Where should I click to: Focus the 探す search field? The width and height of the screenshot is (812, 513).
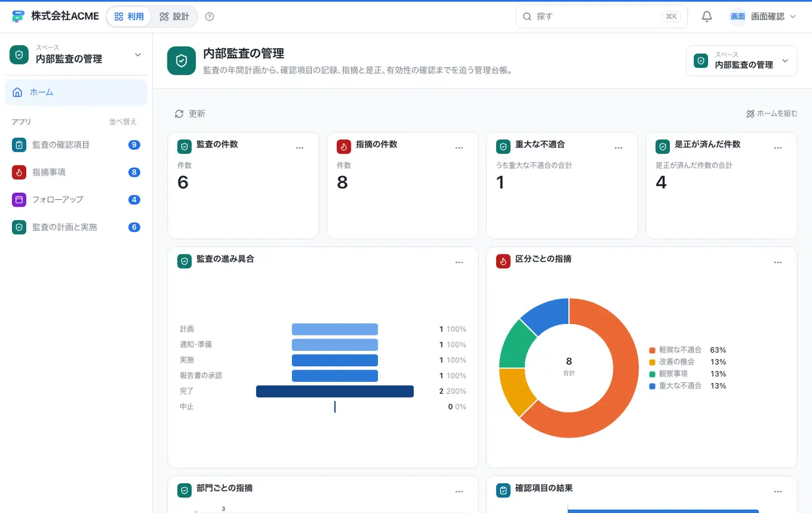(601, 16)
